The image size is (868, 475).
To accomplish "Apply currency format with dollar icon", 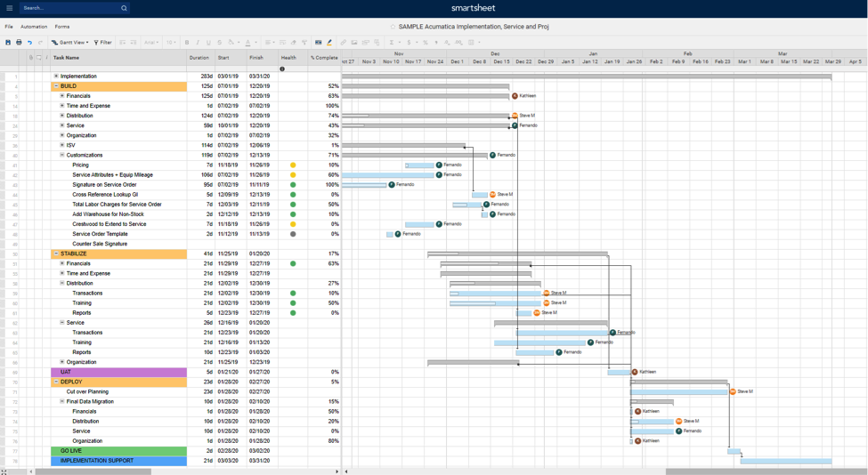I will point(410,42).
